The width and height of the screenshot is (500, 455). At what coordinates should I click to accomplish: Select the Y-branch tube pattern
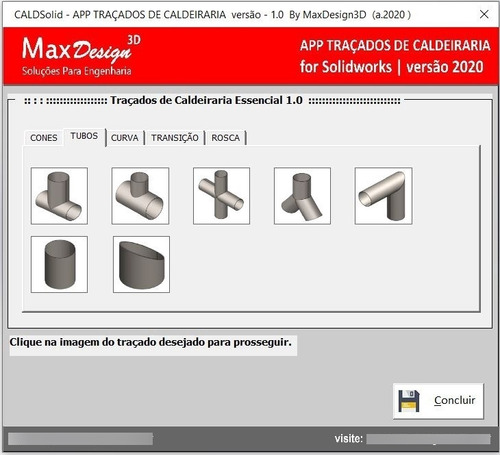302,196
